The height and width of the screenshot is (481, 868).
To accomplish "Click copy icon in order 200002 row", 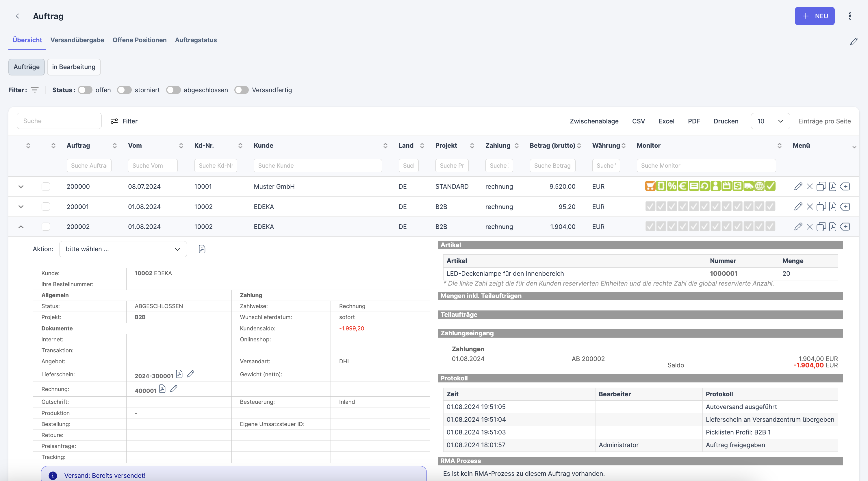I will pos(821,227).
